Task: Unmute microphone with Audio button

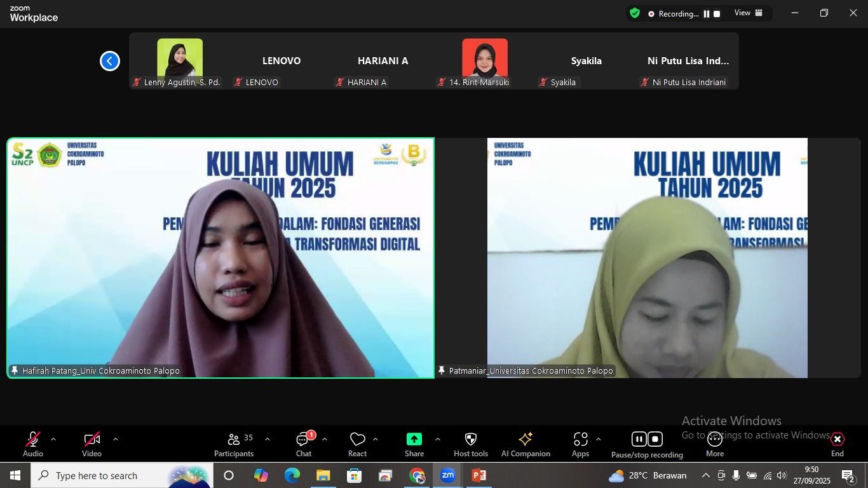Action: point(33,444)
